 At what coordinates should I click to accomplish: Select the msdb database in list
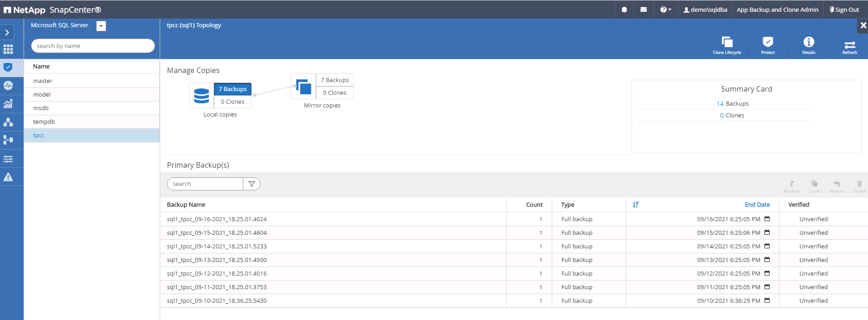[x=41, y=108]
